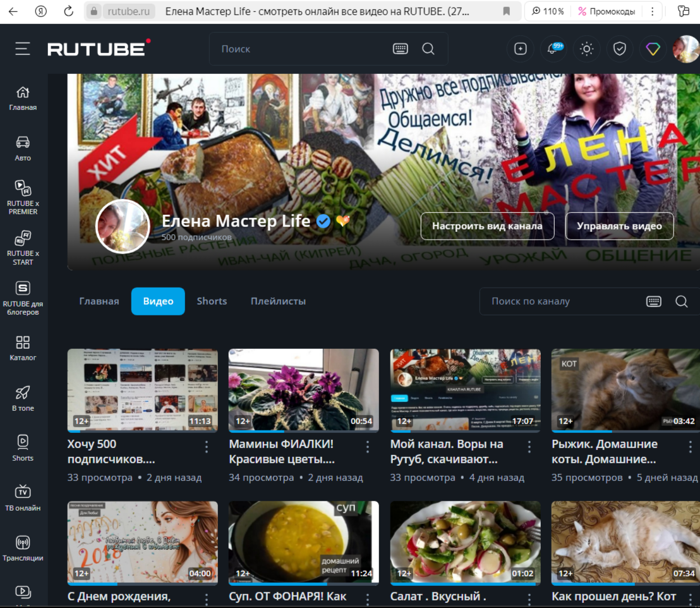Open the С Днем рождения video thumbnail
Image resolution: width=700 pixels, height=608 pixels.
tap(142, 542)
